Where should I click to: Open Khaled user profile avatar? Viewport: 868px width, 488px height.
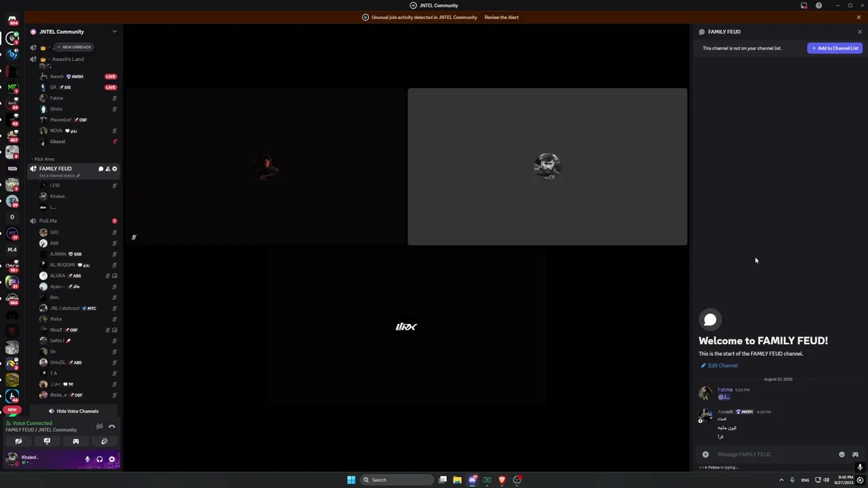click(12, 459)
